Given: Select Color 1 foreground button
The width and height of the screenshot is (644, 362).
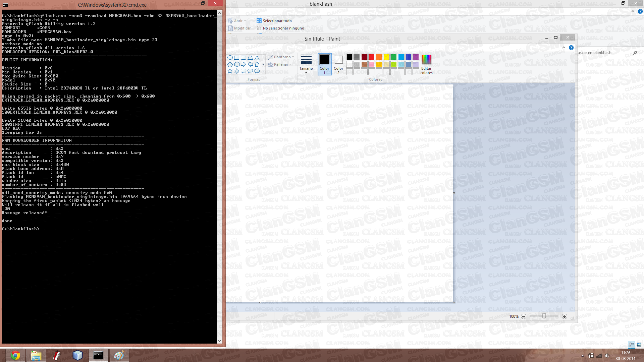Looking at the screenshot, I should click(x=324, y=64).
